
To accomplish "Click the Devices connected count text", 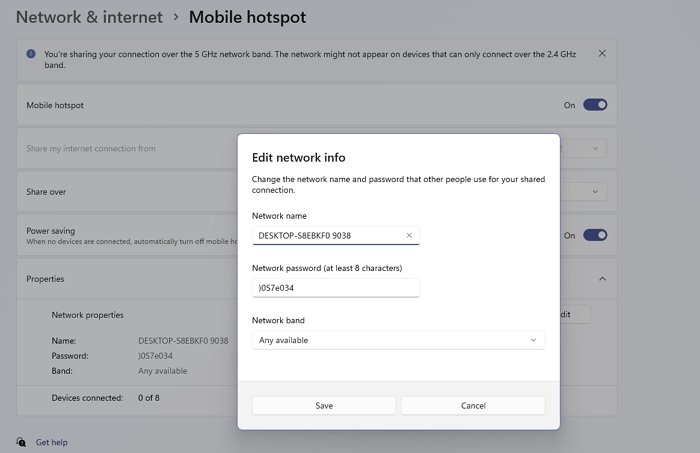I will coord(148,398).
